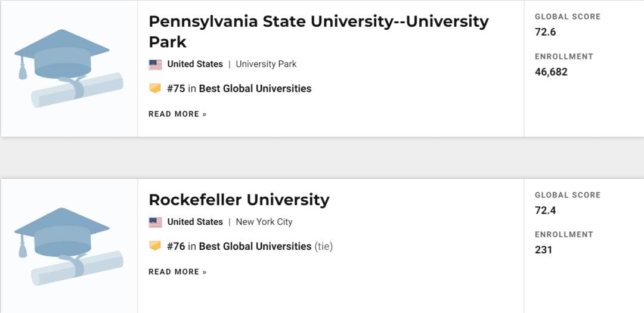Click the yellow ranking badge next to #75

[155, 88]
